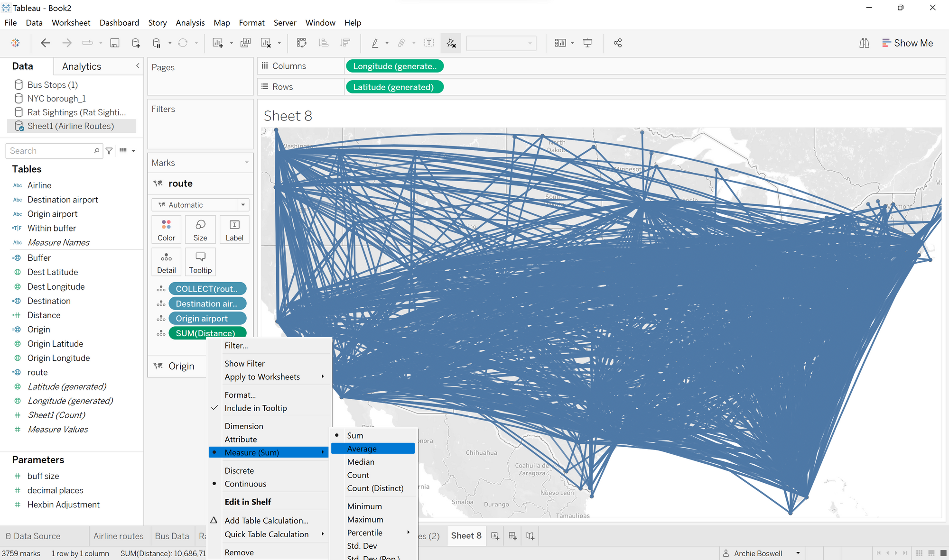Expand the Apply to Worksheets submenu
Viewport: 949px width, 560px height.
pyautogui.click(x=262, y=377)
